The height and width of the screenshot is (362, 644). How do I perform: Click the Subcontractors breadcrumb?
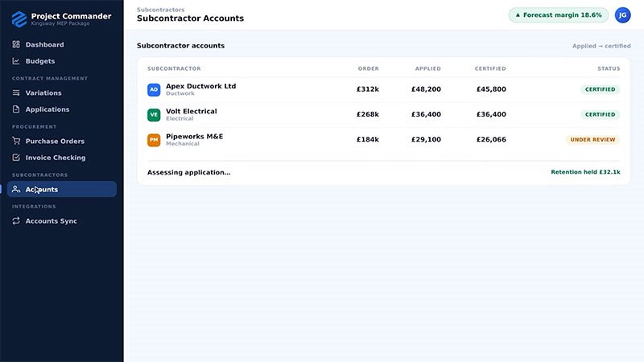[x=160, y=10]
